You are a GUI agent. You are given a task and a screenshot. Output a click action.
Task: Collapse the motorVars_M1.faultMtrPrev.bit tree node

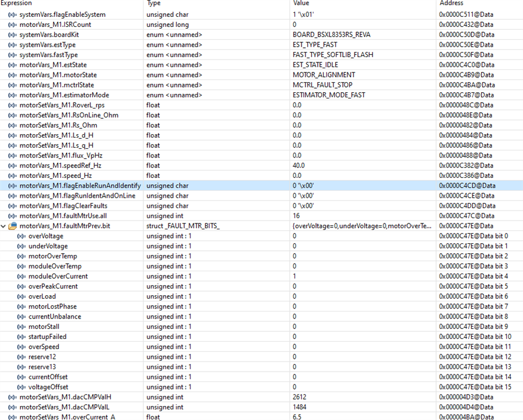point(3,226)
